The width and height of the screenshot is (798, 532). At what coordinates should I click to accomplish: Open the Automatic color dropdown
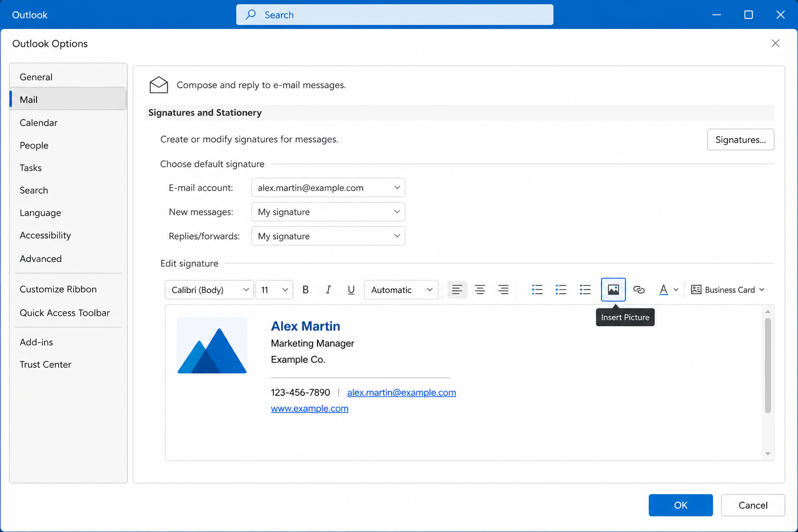coord(401,290)
